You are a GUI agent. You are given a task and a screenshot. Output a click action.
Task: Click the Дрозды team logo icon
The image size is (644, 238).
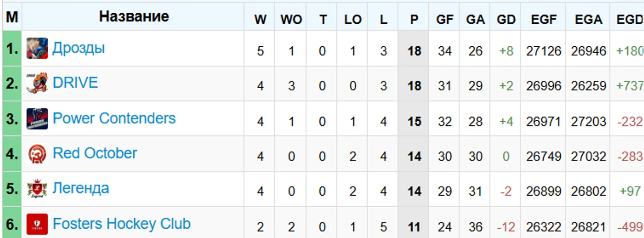(x=37, y=48)
